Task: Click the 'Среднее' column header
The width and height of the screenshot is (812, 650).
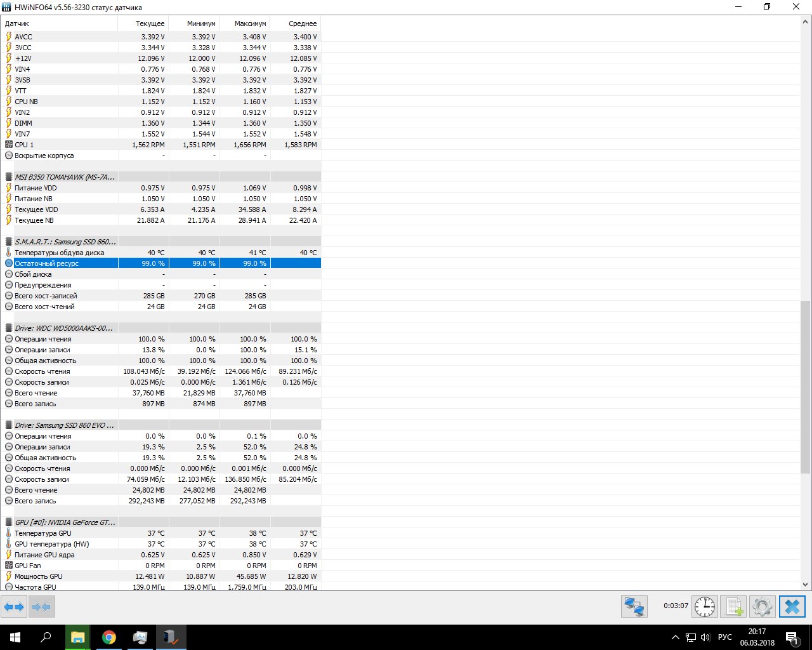Action: pyautogui.click(x=296, y=23)
